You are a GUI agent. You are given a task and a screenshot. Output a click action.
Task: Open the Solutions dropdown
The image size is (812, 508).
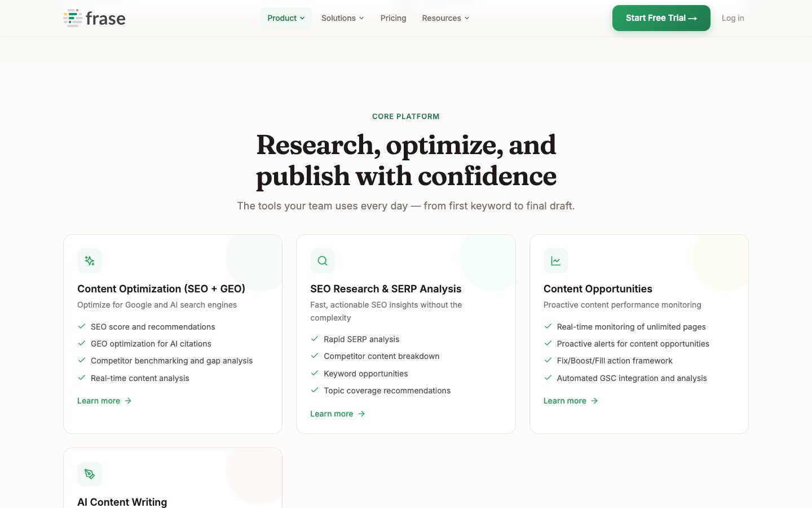(x=342, y=18)
